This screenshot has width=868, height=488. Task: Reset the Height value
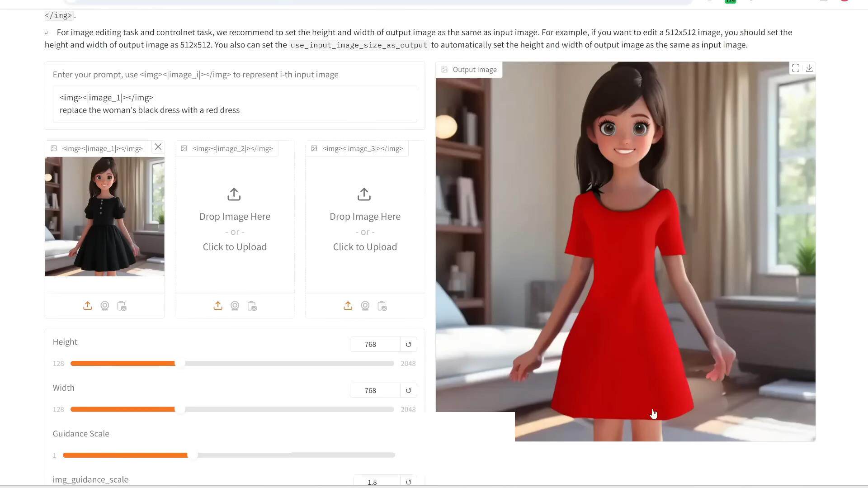(x=409, y=345)
